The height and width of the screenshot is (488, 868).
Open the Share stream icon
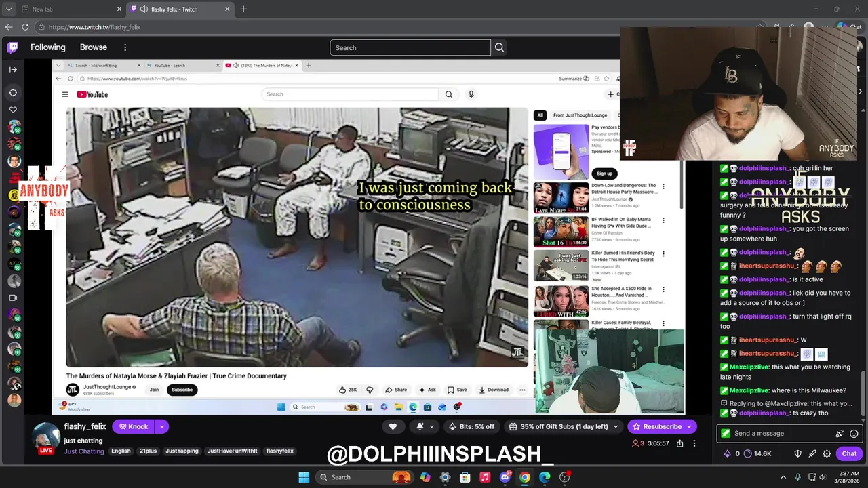pos(679,443)
